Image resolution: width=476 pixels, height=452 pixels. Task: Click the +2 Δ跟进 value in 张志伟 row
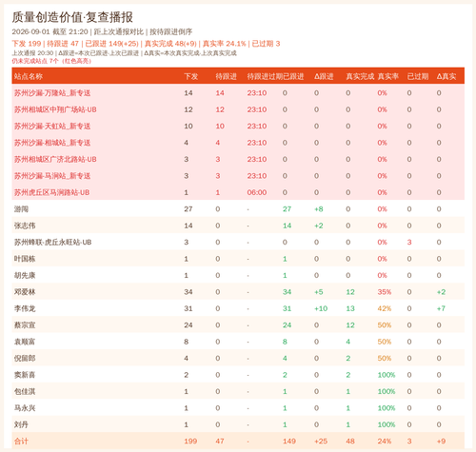tap(319, 226)
